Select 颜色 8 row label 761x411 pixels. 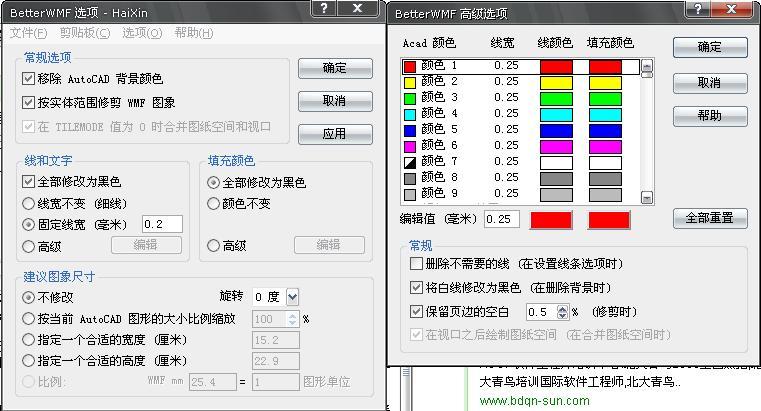(439, 177)
